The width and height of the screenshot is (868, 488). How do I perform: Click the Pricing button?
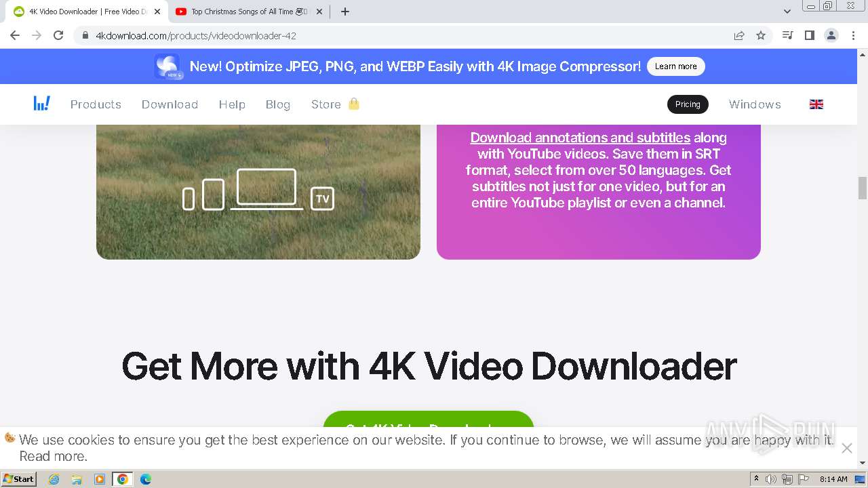tap(688, 104)
